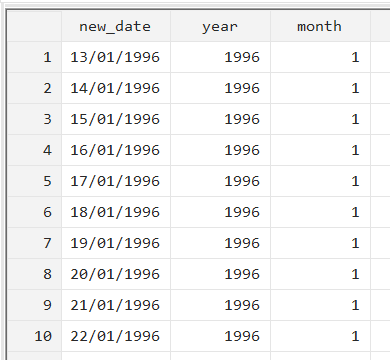Click the top-left corner select-all cell
Viewport: 390px width, 360px height.
pyautogui.click(x=35, y=26)
